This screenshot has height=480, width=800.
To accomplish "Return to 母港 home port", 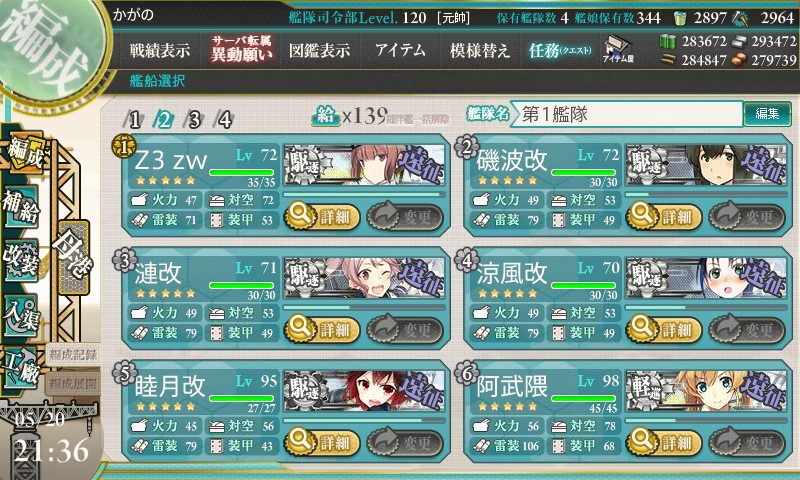I will pyautogui.click(x=74, y=257).
